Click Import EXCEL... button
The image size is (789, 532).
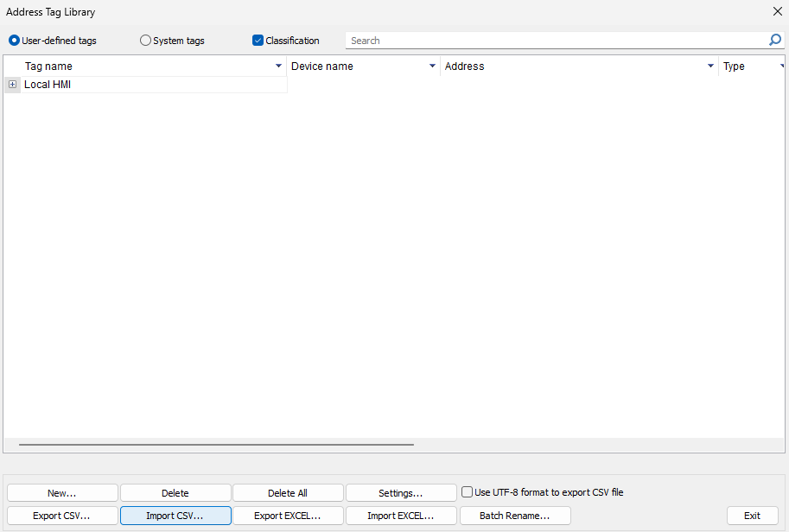(x=401, y=516)
